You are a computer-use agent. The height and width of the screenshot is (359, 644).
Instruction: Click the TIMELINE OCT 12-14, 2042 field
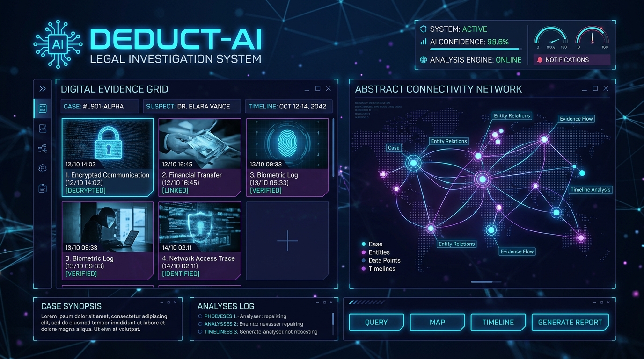[289, 106]
